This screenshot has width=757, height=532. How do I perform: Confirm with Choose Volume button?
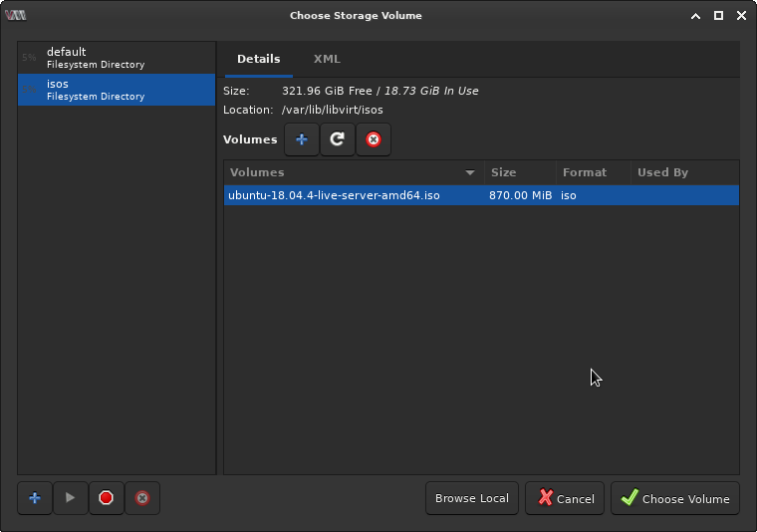tap(674, 498)
